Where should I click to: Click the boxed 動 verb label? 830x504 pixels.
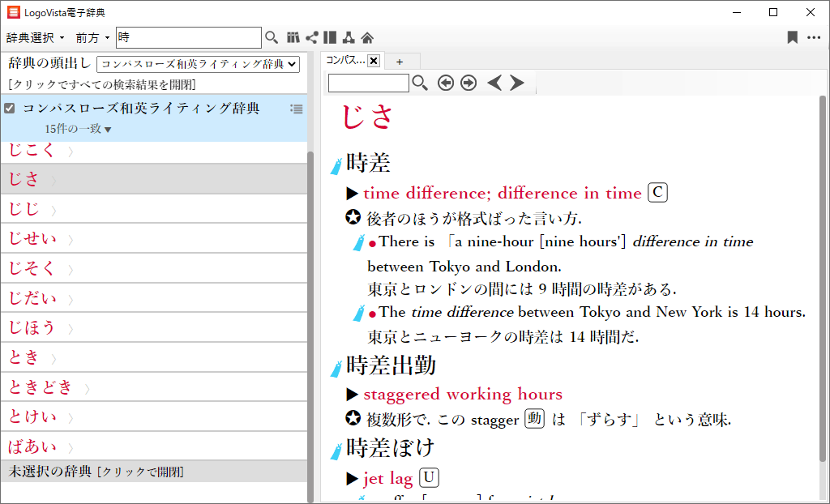(x=534, y=419)
